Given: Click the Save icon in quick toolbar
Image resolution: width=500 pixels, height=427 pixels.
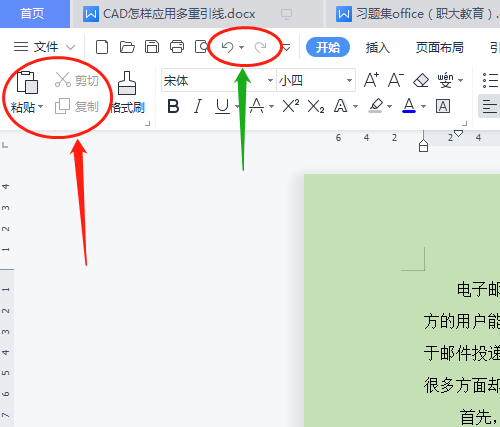Looking at the screenshot, I should (152, 47).
